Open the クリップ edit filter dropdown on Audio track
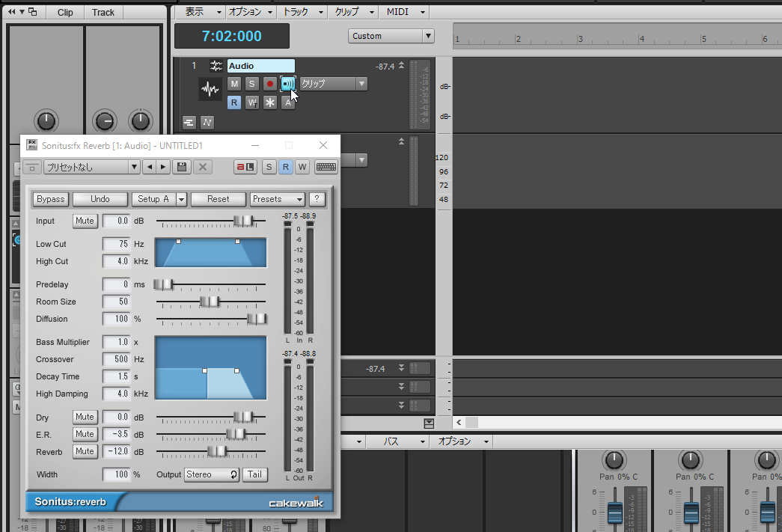This screenshot has height=532, width=782. pyautogui.click(x=333, y=84)
